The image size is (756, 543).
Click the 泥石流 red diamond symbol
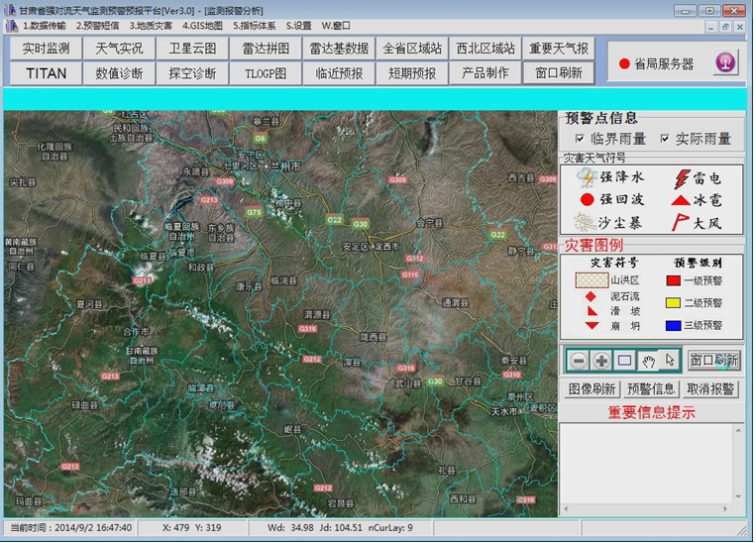591,296
